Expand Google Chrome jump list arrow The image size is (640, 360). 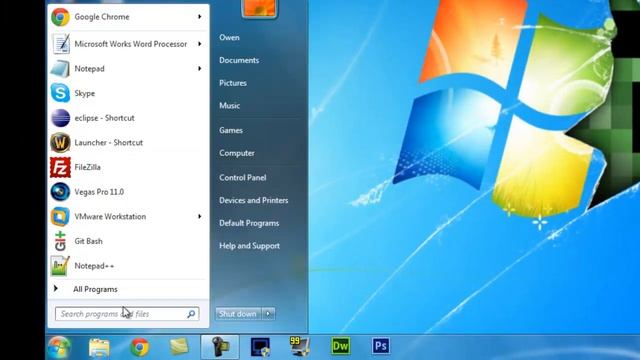(200, 17)
